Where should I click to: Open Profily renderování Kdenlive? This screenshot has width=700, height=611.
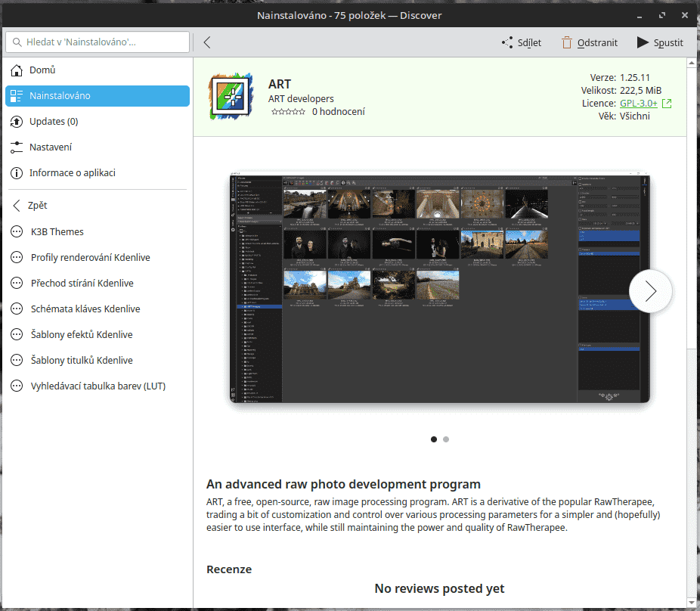(98, 257)
